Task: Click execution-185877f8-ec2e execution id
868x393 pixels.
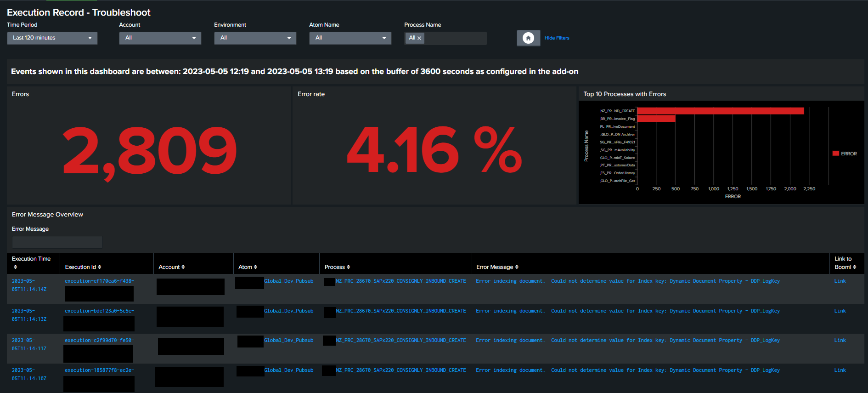Action: click(x=99, y=370)
